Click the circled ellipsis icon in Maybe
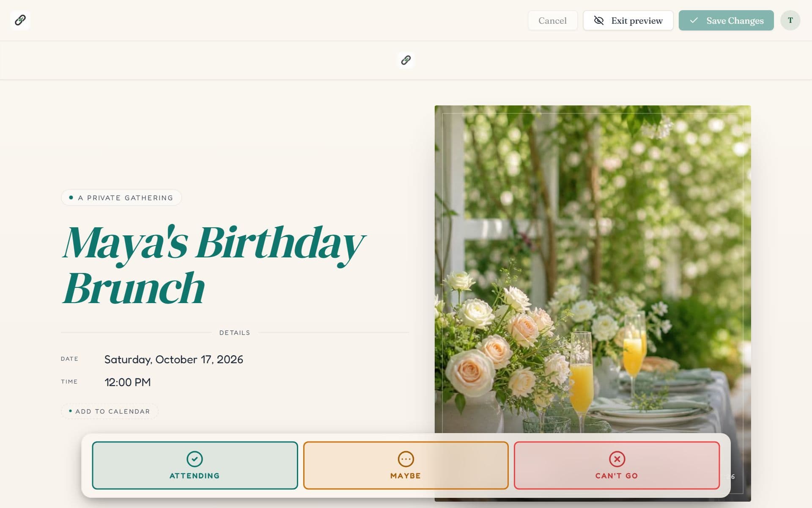Screen dimensions: 812x508 coord(406,459)
